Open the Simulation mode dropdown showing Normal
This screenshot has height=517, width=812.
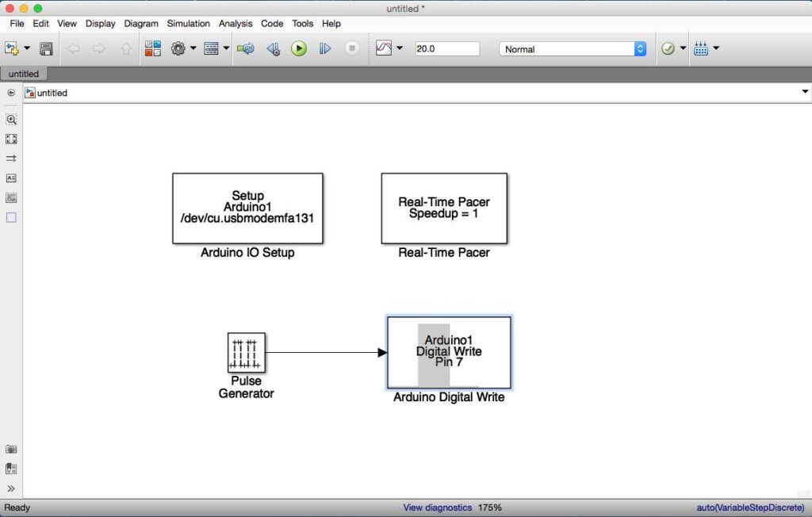[x=571, y=48]
